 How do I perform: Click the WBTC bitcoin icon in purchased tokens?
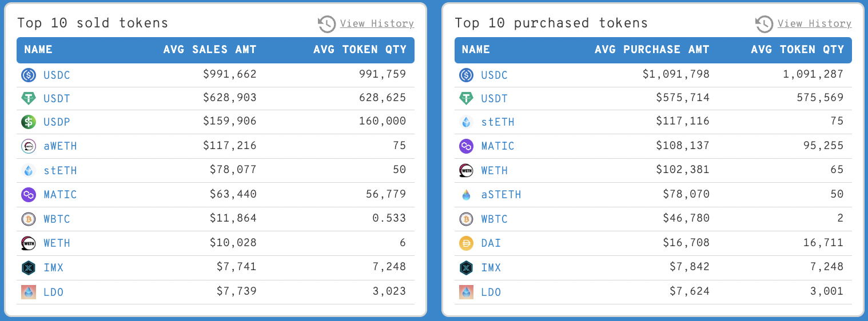(466, 219)
